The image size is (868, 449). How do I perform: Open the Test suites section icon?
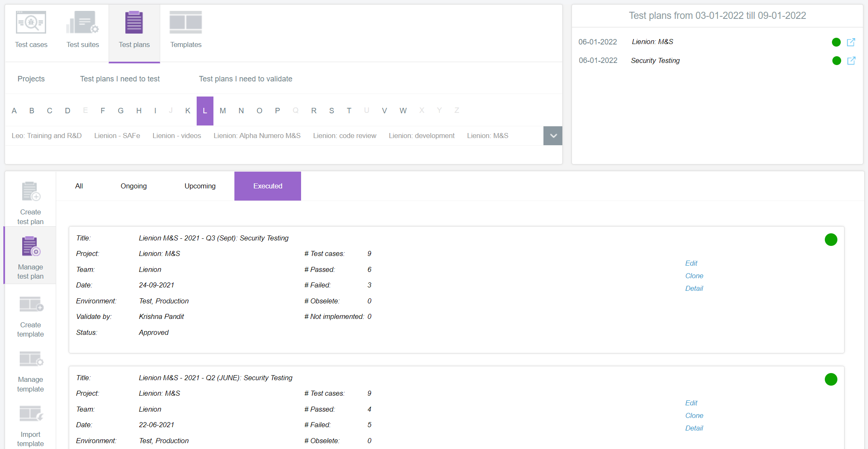83,23
